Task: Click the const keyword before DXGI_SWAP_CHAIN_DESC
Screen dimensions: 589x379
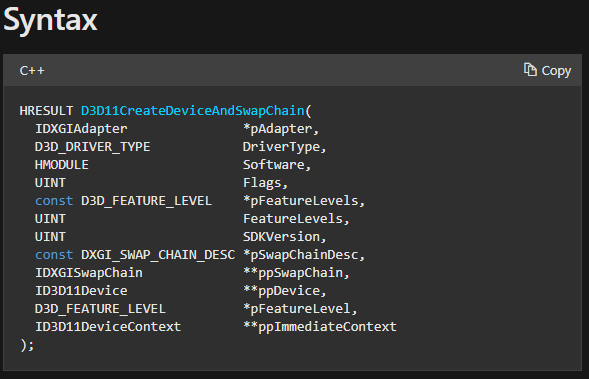Action: click(54, 255)
